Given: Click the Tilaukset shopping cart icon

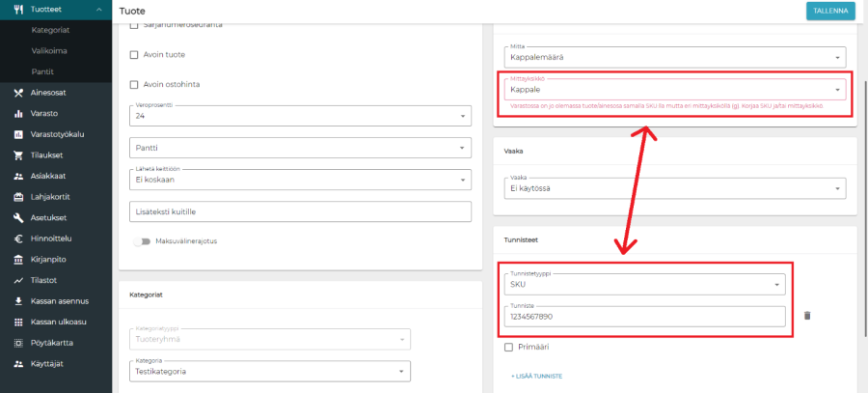Looking at the screenshot, I should coord(18,155).
